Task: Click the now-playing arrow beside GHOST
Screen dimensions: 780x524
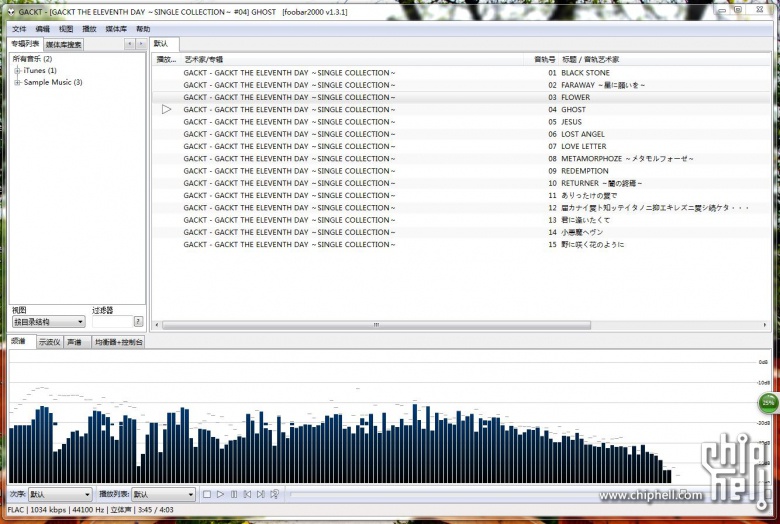Action: coord(166,109)
